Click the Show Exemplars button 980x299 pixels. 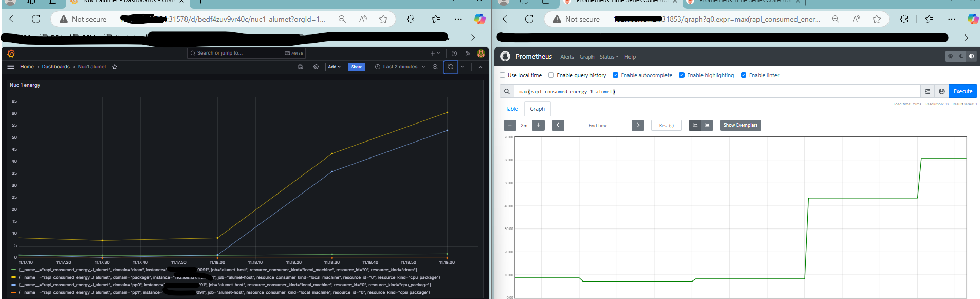pos(740,125)
